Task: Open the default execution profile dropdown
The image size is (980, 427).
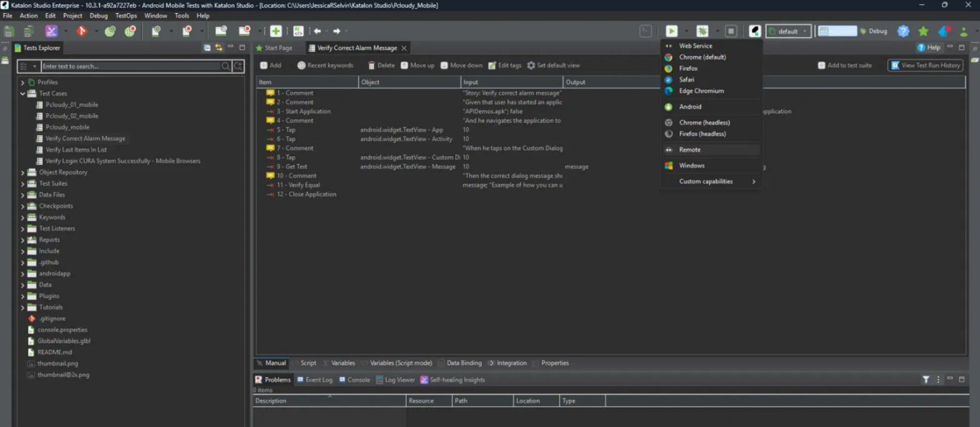Action: pos(789,31)
